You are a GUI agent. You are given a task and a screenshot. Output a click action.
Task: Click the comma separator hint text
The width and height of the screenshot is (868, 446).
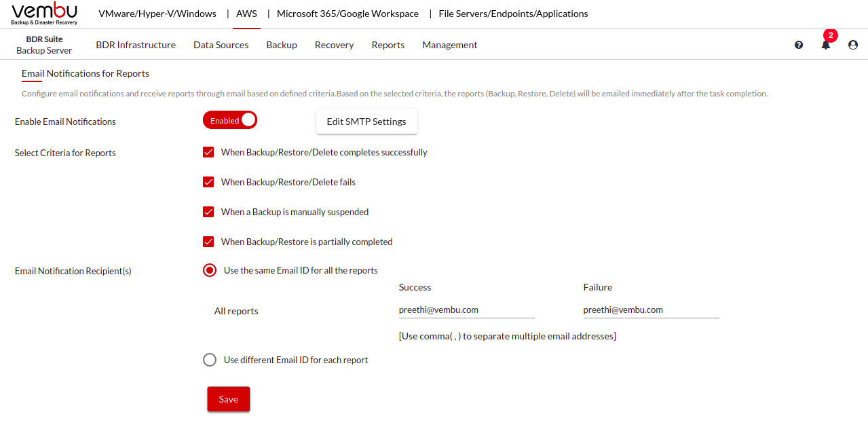(508, 336)
